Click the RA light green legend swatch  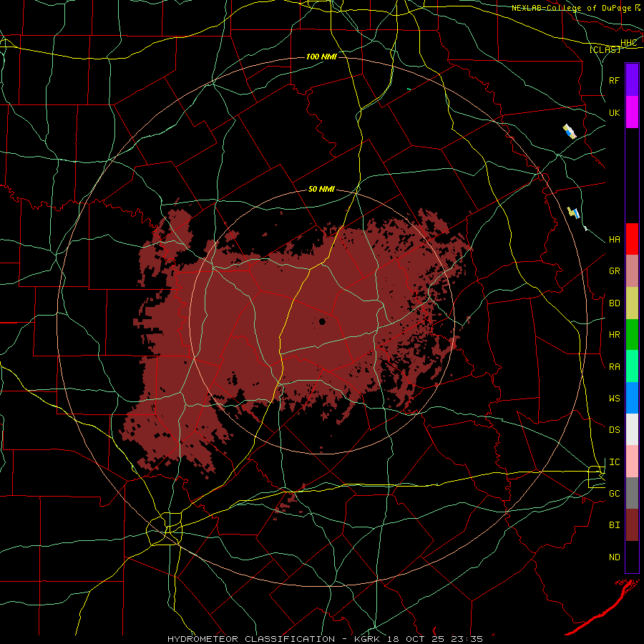[x=632, y=366]
